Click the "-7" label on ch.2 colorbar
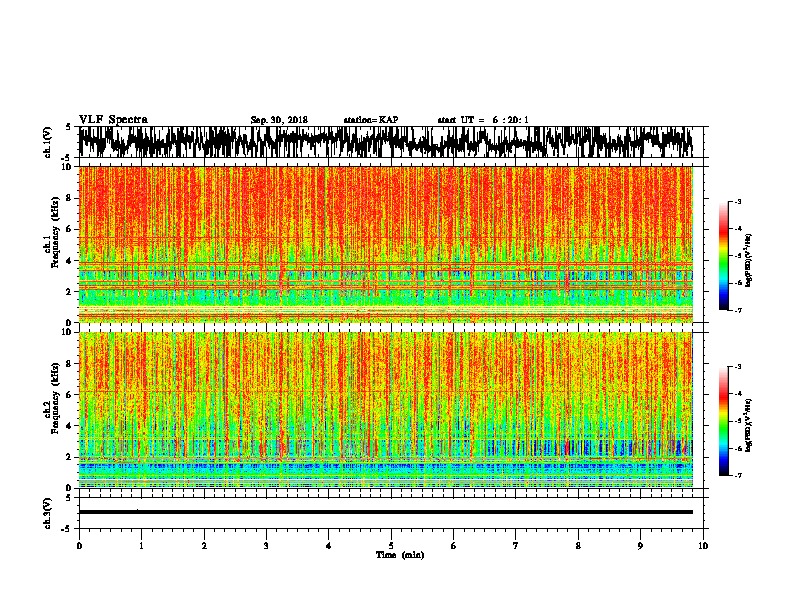 click(x=738, y=475)
